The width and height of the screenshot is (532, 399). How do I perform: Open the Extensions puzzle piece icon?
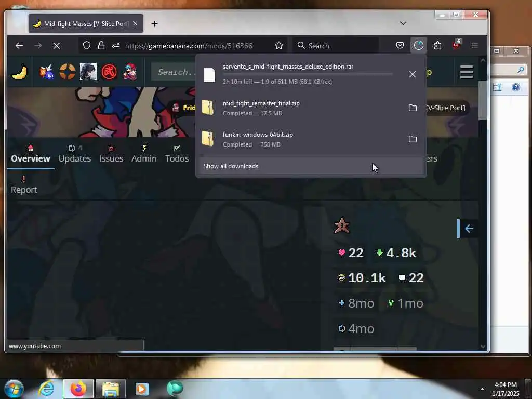click(x=437, y=46)
